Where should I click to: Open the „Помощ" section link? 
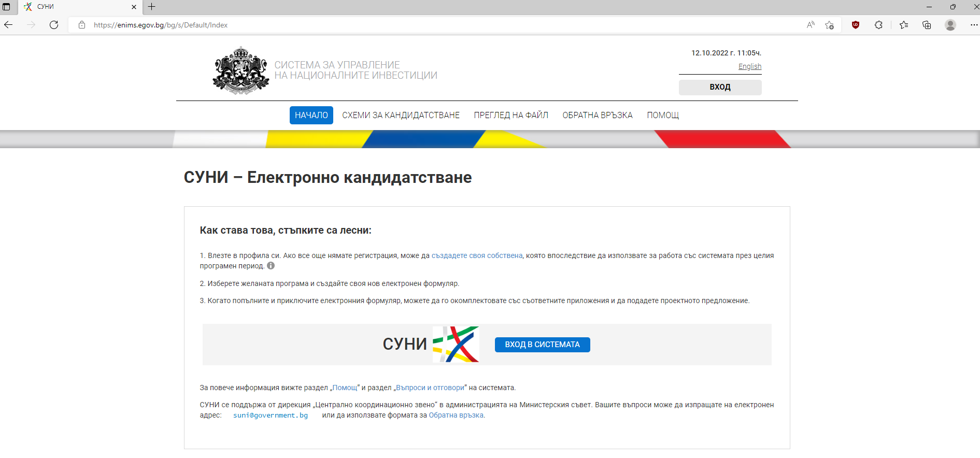[x=345, y=388]
